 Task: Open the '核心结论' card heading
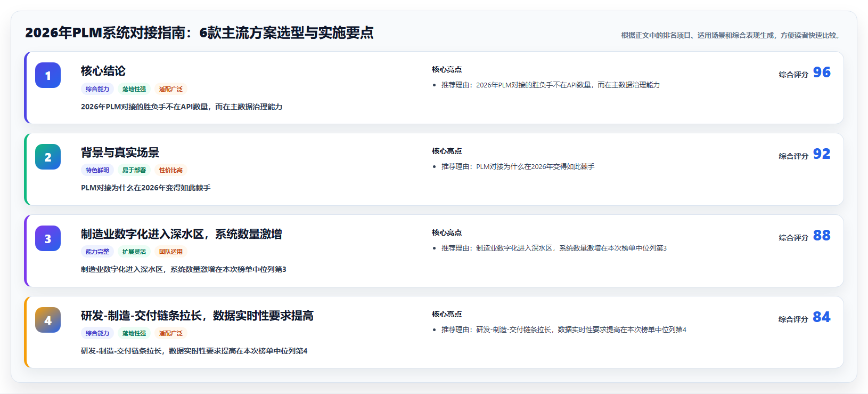coord(103,71)
